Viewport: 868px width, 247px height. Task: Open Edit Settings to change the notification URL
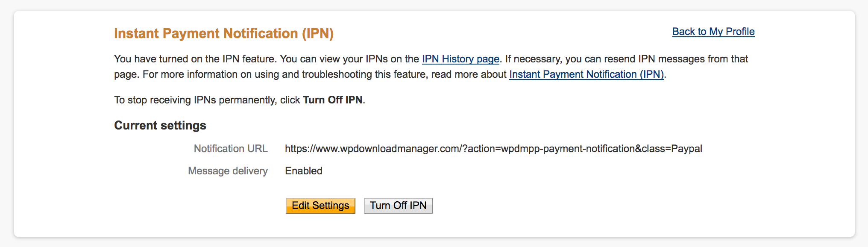click(320, 206)
